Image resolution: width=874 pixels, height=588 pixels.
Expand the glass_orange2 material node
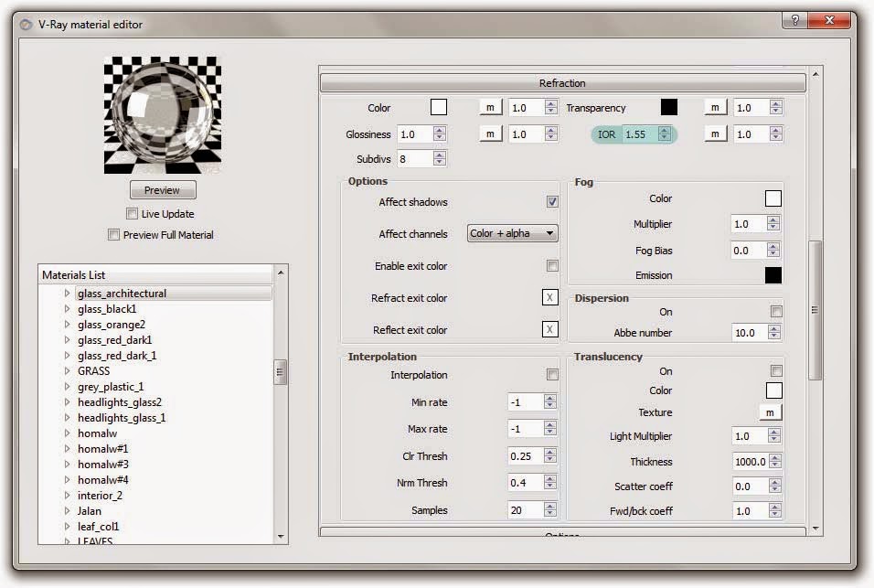67,325
